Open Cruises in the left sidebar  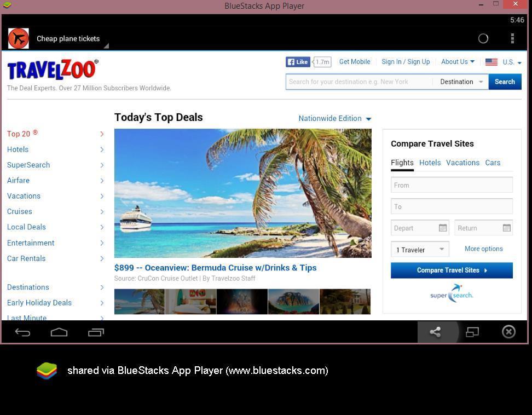[20, 211]
